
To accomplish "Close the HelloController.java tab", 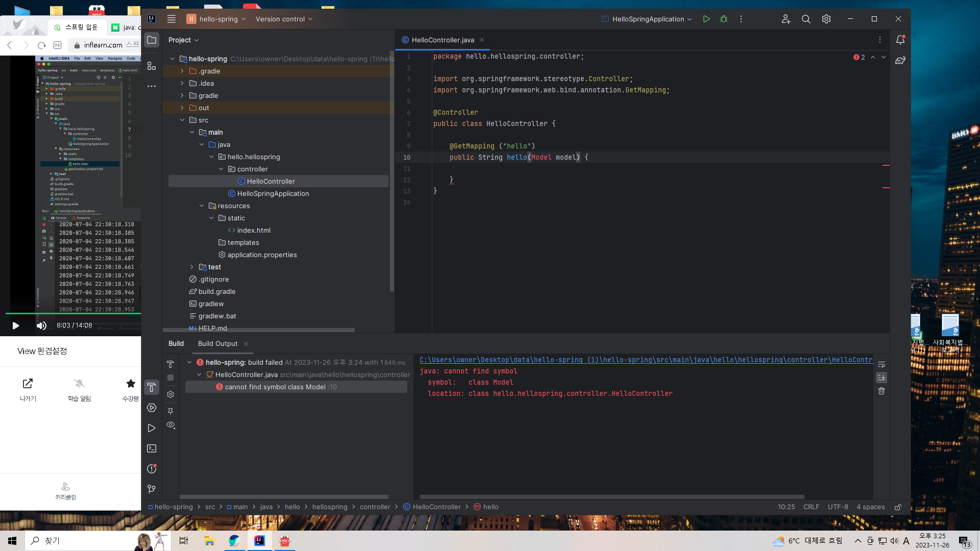I will click(x=482, y=40).
